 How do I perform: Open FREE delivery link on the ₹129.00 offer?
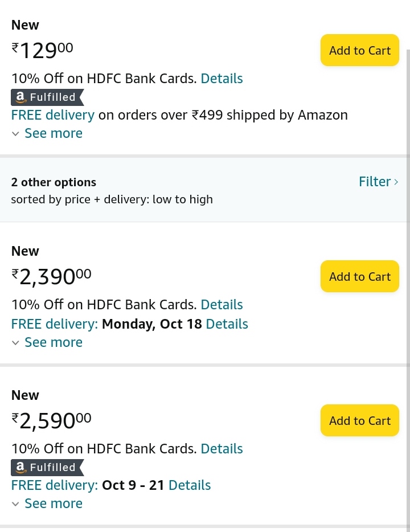(53, 116)
